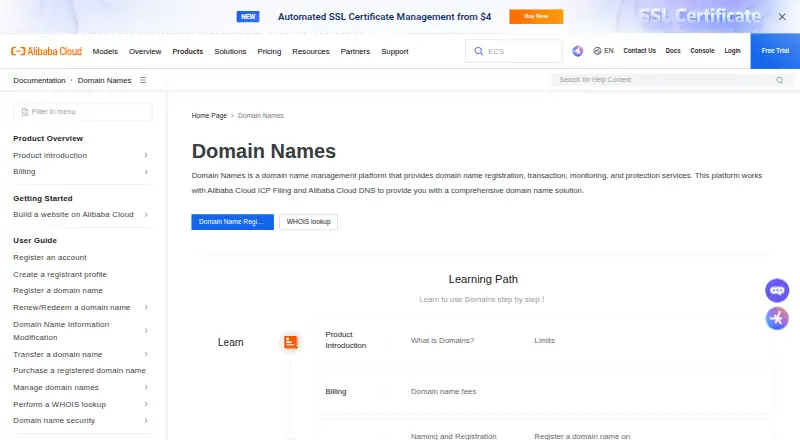Click the Filter in menu field

(x=83, y=112)
